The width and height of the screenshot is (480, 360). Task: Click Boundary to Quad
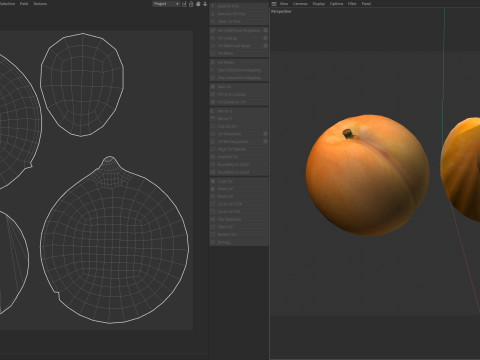tap(239, 172)
